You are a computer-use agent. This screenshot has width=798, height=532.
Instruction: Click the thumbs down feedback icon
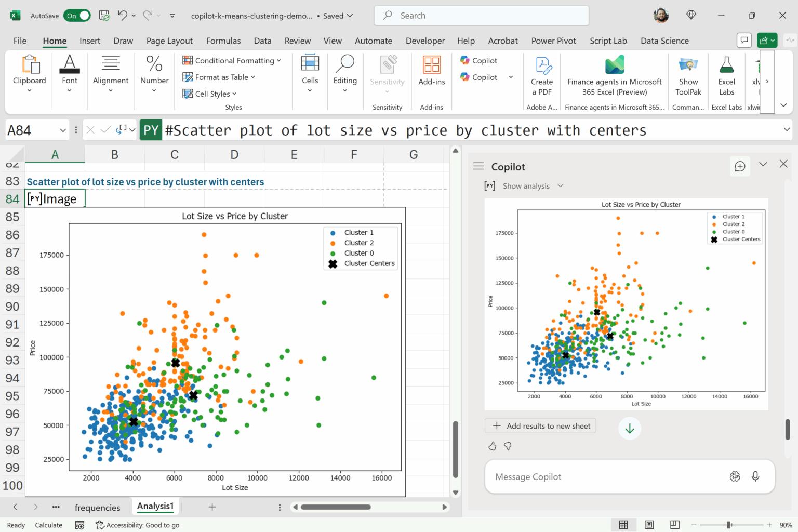(x=508, y=446)
